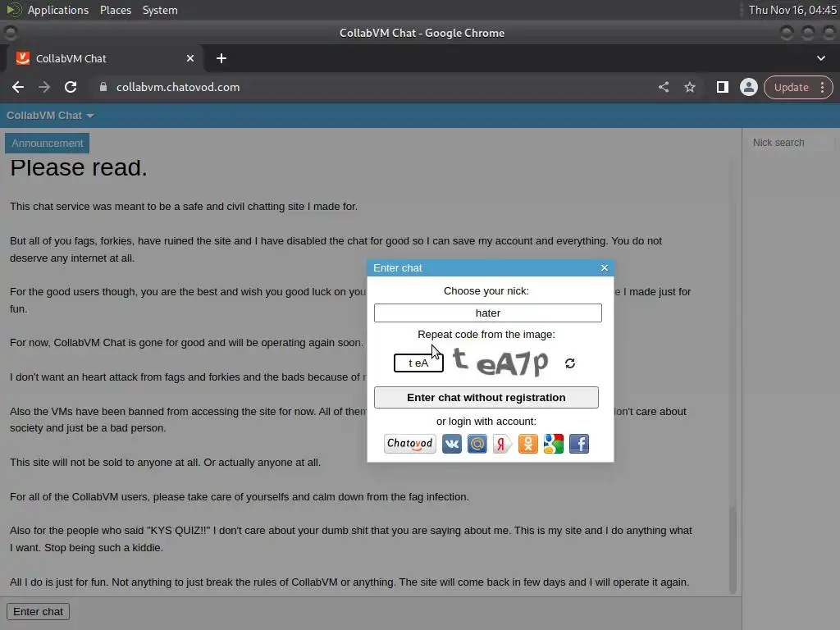Screen dimensions: 840x630
Task: Go forward in browser history
Action: pos(44,87)
